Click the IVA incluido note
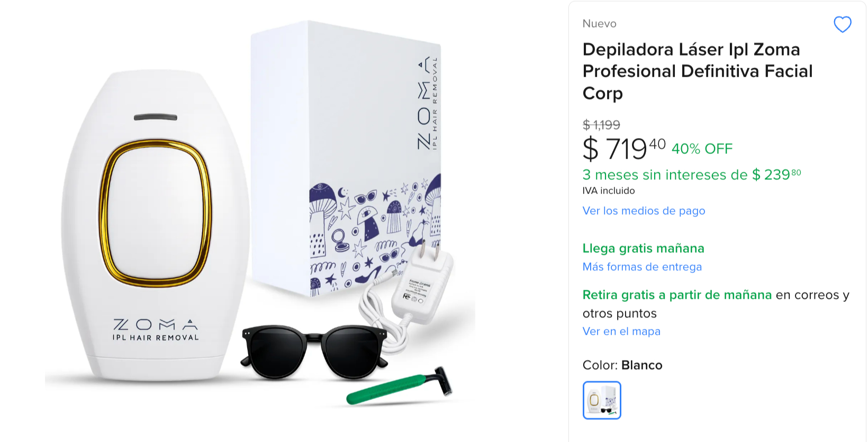 pos(609,191)
